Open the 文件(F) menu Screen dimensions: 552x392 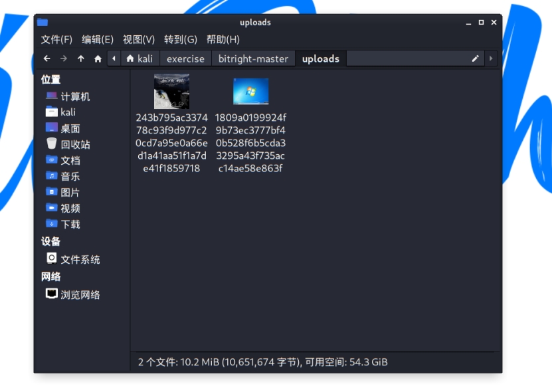click(56, 40)
